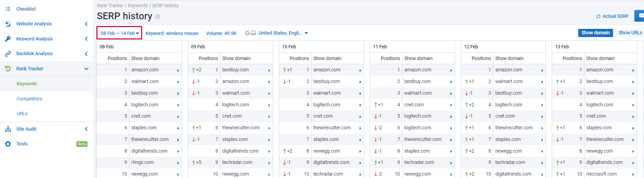Click staples.com in the 10 Feb column
This screenshot has width=644, height=178.
pyautogui.click(x=326, y=139)
